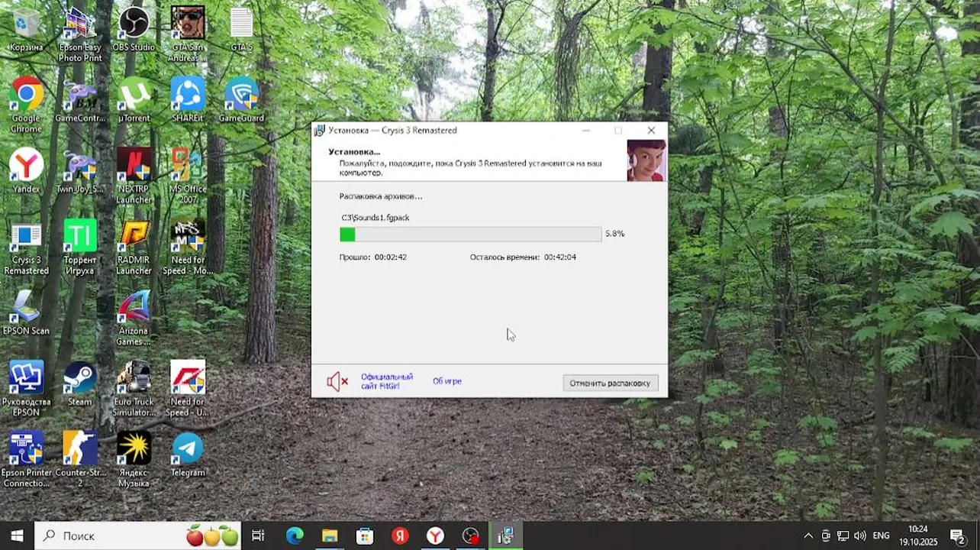Open the Recycle Bin (Корзина) desktop icon
This screenshot has height=550, width=980.
click(x=26, y=31)
